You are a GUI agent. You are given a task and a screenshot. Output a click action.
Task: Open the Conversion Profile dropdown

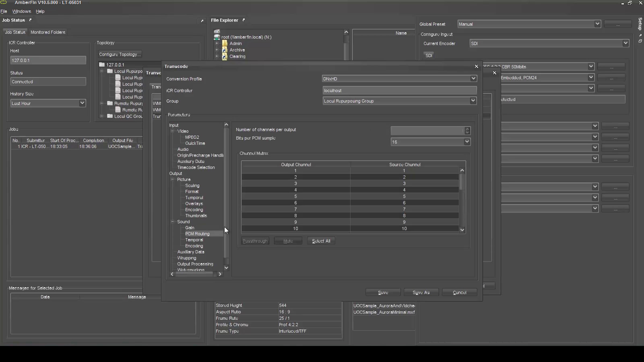tap(473, 79)
